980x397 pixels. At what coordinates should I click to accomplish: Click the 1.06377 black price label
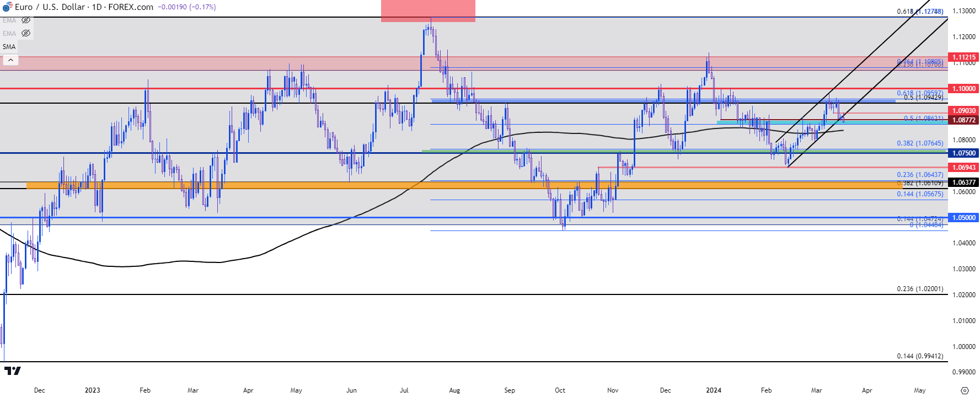coord(963,183)
